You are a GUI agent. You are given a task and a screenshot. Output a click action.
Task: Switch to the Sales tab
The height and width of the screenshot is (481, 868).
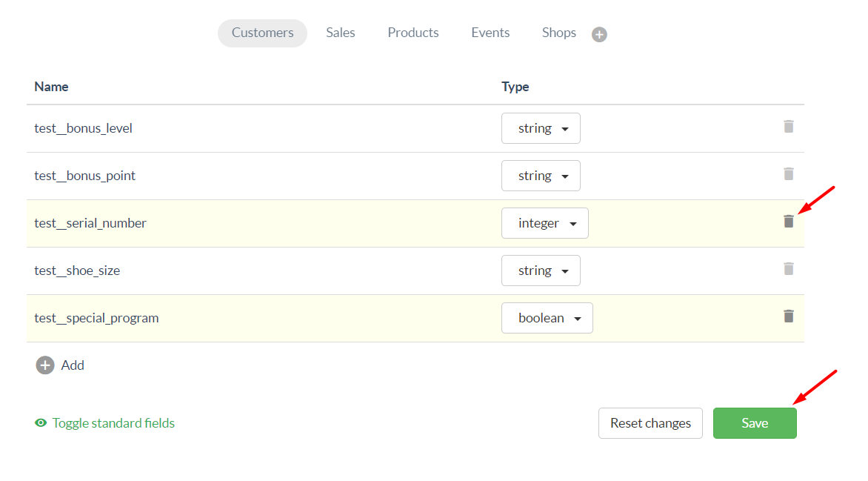click(x=340, y=33)
